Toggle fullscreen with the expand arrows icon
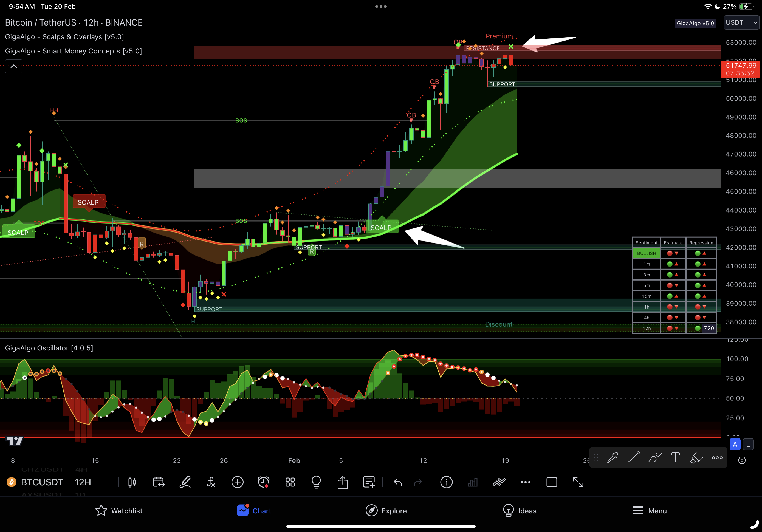This screenshot has width=762, height=532. pyautogui.click(x=578, y=482)
